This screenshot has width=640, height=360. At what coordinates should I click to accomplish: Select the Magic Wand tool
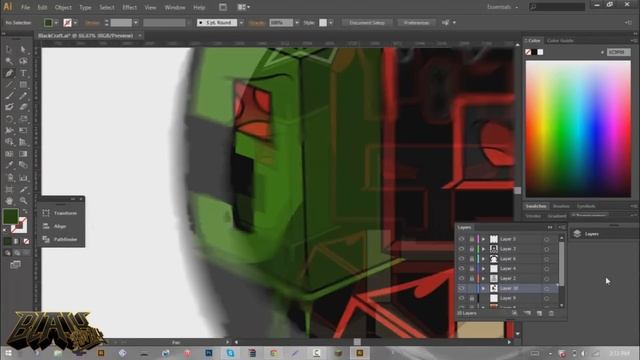coord(9,61)
